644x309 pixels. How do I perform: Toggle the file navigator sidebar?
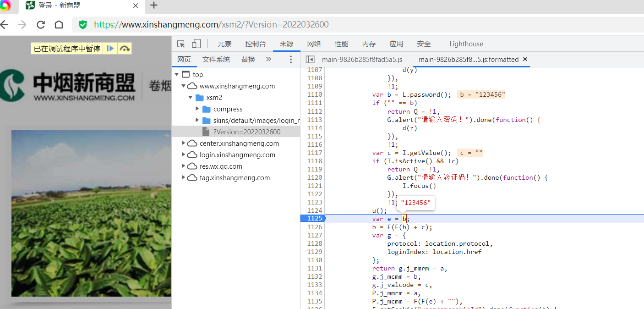coord(310,60)
